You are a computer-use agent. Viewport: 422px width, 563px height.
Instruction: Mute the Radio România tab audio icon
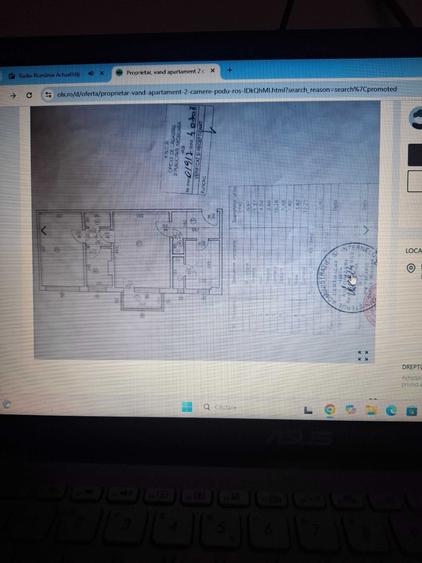(x=91, y=73)
